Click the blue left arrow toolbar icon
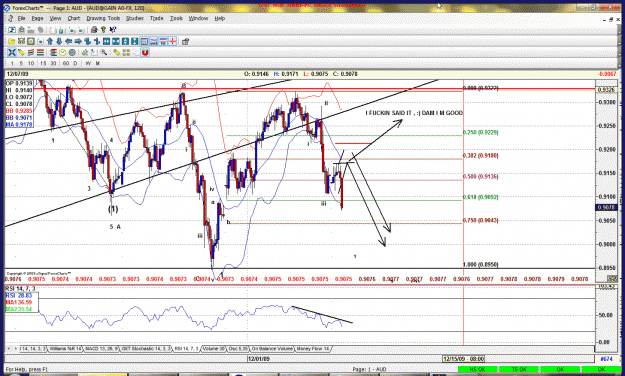625x376 pixels. [69, 41]
